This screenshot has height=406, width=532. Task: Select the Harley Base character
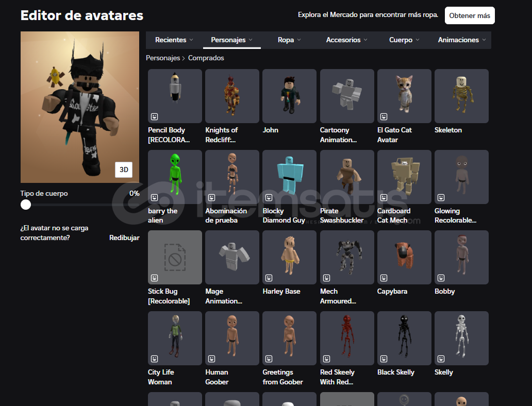point(289,257)
